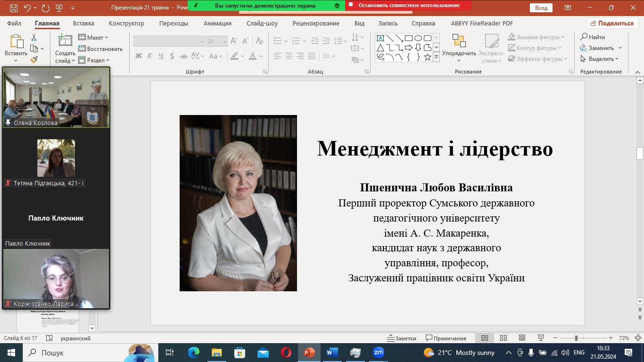Toggle Примечания comments pane
This screenshot has height=362, width=644.
pos(446,338)
